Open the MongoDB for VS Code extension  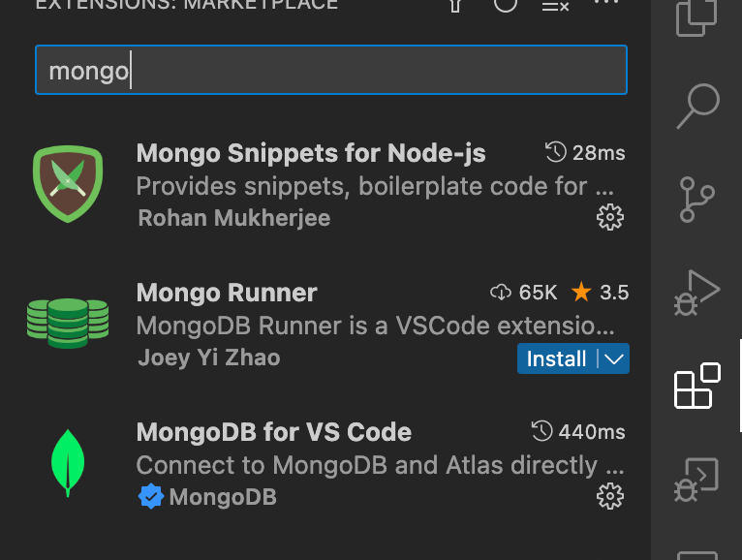pos(274,432)
